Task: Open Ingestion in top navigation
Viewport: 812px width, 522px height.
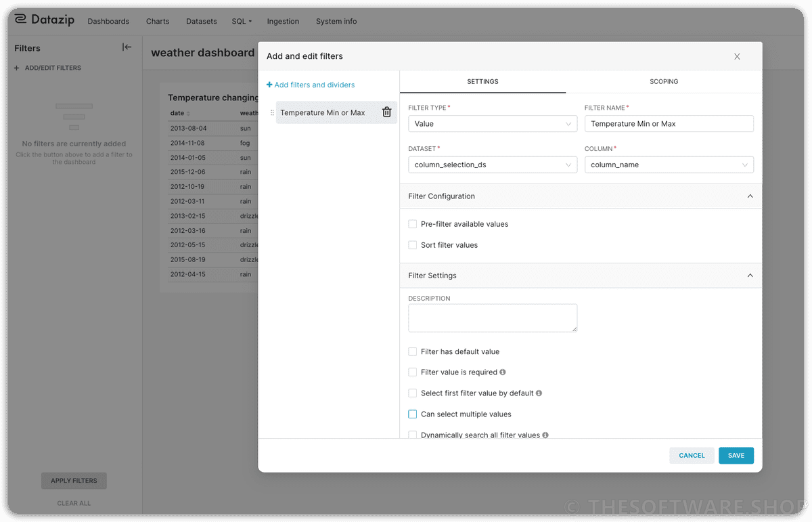Action: (283, 21)
